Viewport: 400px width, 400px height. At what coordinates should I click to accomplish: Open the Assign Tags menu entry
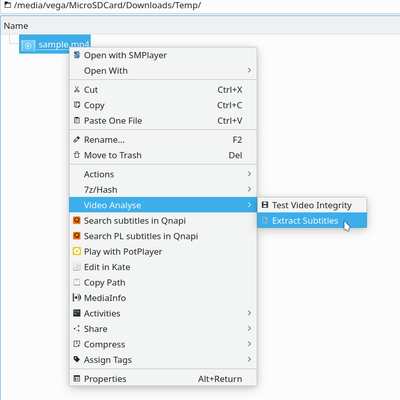(163, 359)
